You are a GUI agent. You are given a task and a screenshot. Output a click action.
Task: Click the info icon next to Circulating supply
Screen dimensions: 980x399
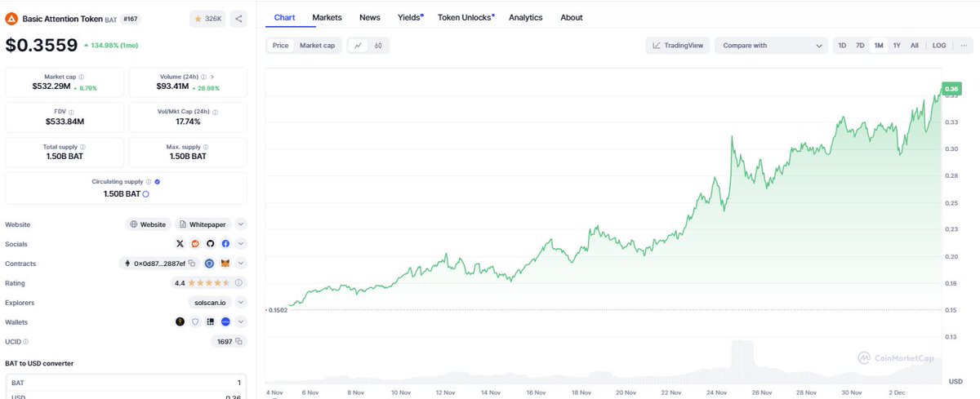point(149,182)
